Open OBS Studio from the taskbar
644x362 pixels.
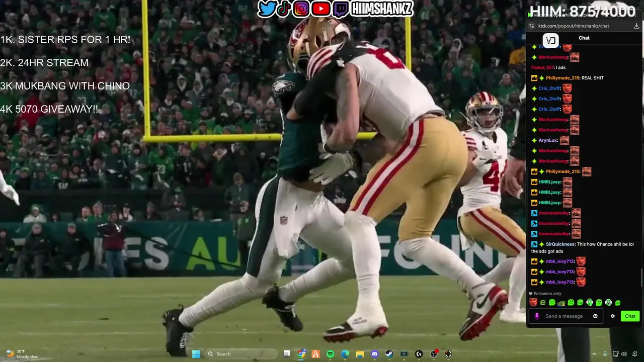pos(434,354)
